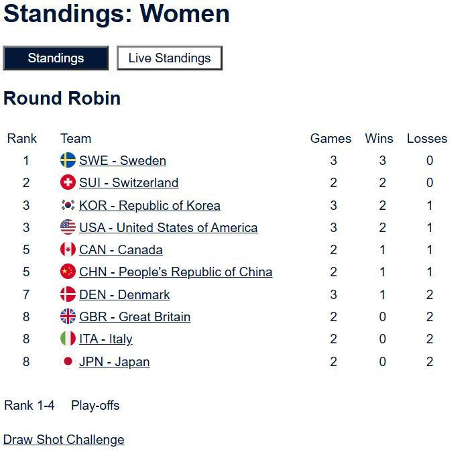Screen dimensions: 476x456
Task: Click the Japan flag icon
Action: pos(68,361)
